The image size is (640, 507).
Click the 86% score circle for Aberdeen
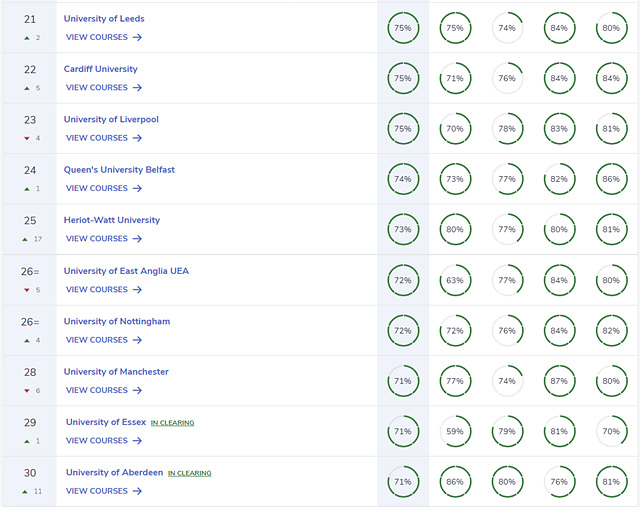pyautogui.click(x=455, y=481)
